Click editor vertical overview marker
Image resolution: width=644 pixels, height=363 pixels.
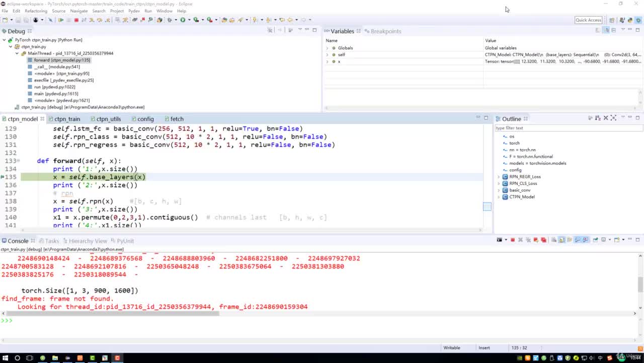[x=487, y=206]
